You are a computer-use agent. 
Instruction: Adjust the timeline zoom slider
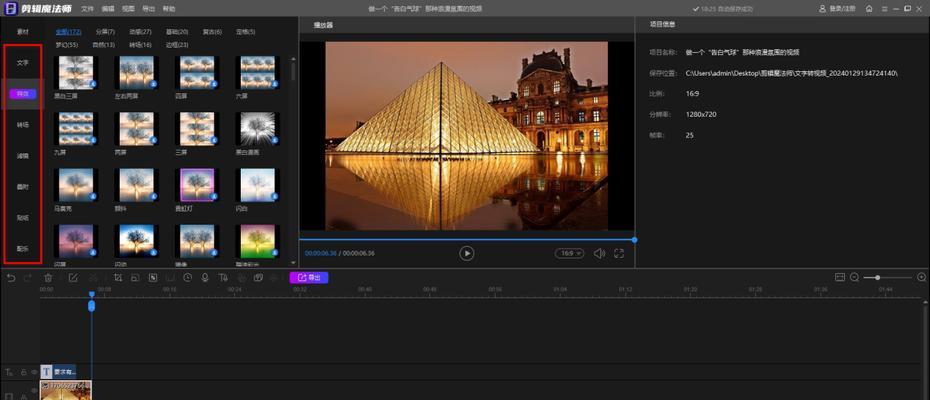pyautogui.click(x=887, y=277)
